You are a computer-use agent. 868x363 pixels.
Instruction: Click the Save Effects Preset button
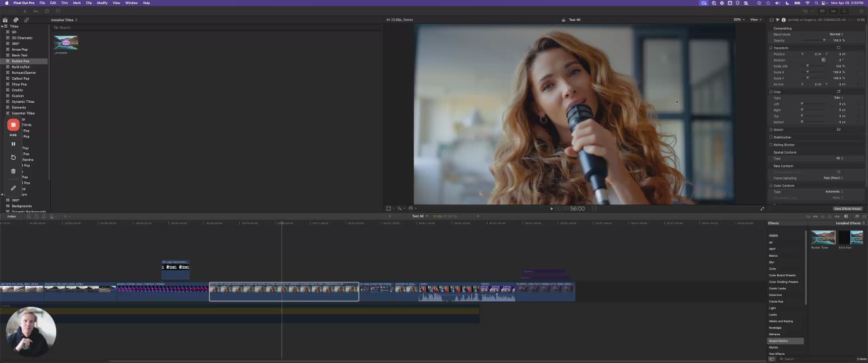tap(848, 209)
